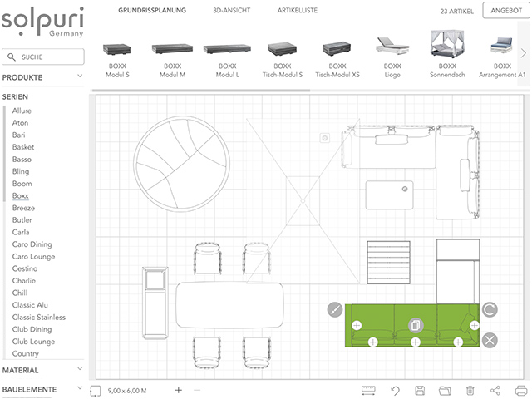The width and height of the screenshot is (532, 399).
Task: Rotate the selected green sofa
Action: [490, 309]
